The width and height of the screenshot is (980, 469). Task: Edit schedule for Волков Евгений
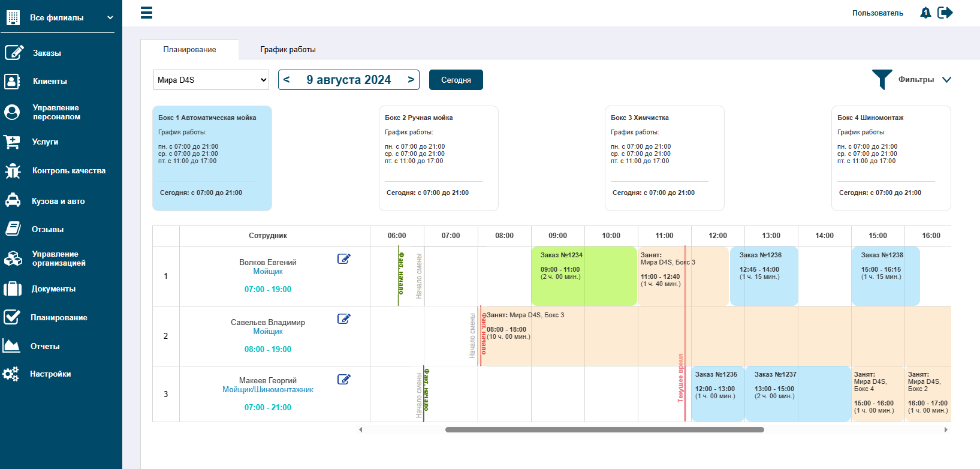click(x=343, y=258)
